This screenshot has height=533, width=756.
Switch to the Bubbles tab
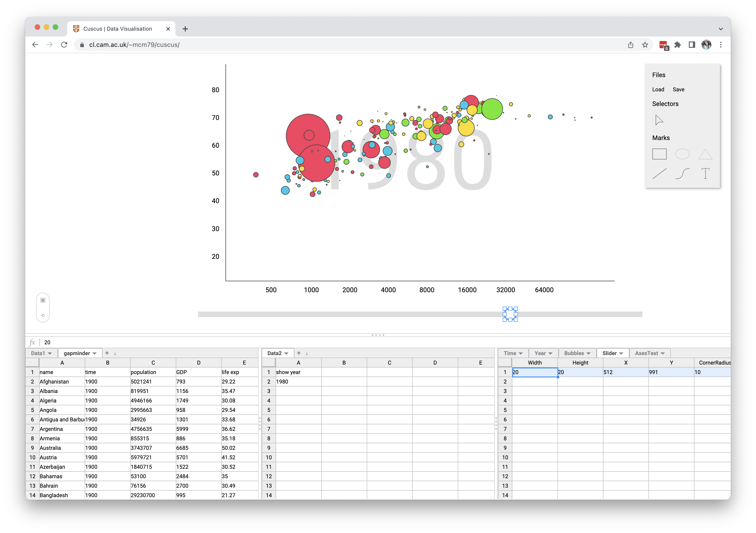pos(574,353)
